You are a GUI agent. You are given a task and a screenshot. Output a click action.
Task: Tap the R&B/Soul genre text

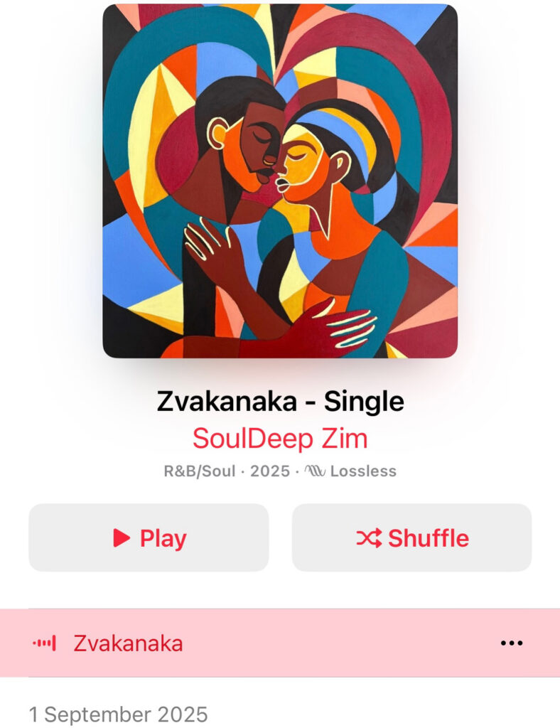point(200,471)
